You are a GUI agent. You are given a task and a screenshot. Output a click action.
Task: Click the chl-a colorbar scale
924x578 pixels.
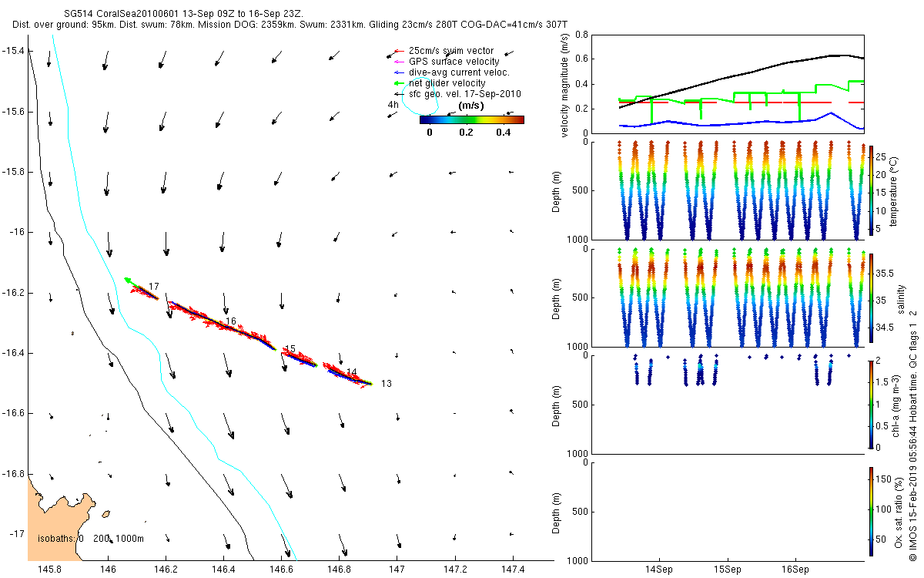click(871, 404)
